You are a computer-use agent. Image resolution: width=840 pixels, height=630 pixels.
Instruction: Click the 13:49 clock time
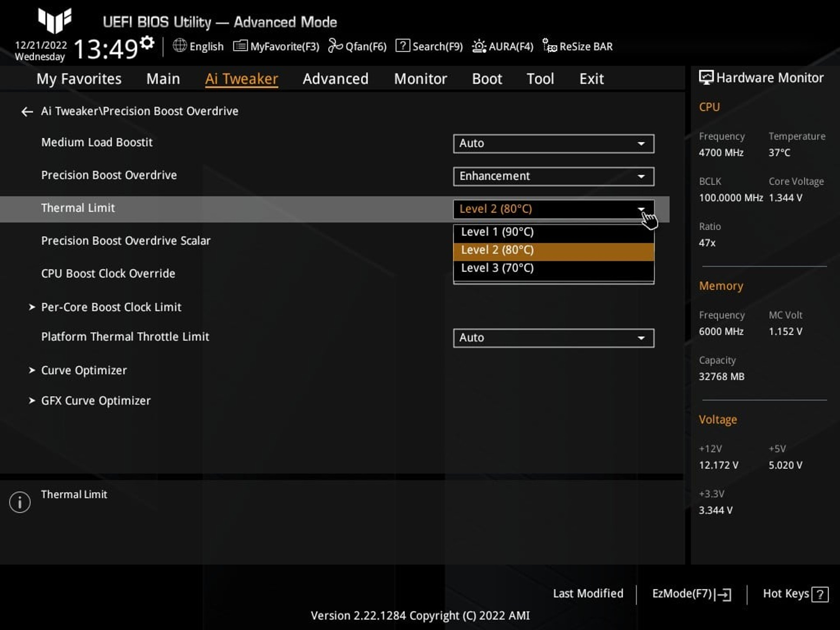(x=106, y=49)
